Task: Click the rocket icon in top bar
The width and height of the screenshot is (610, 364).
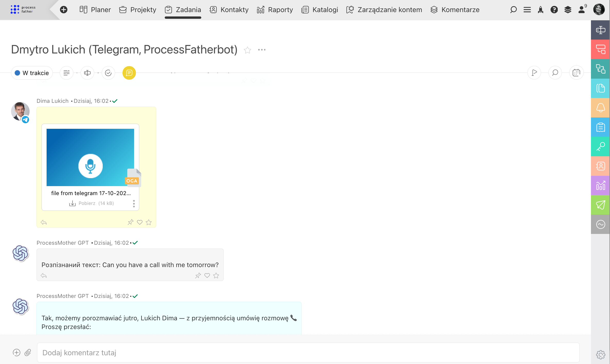Action: pos(541,10)
